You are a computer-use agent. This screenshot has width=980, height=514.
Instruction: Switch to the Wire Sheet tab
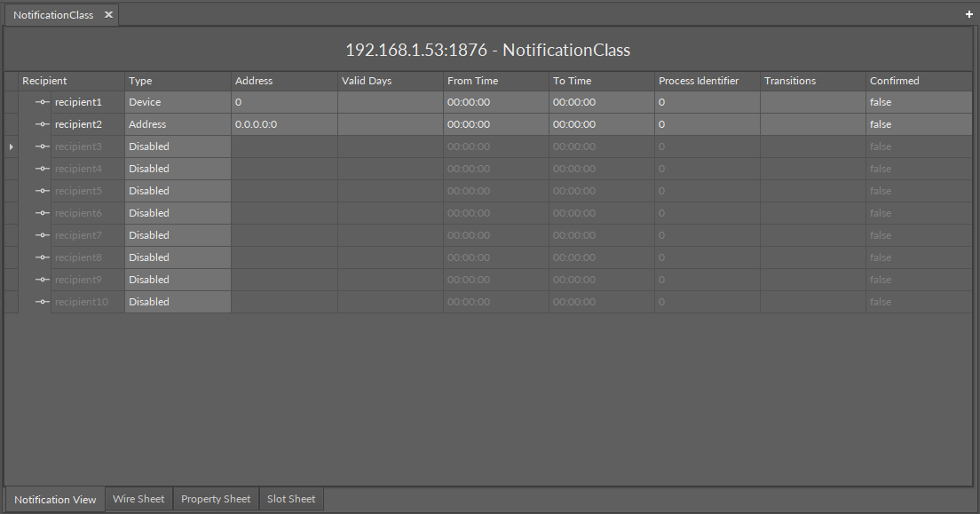[138, 499]
